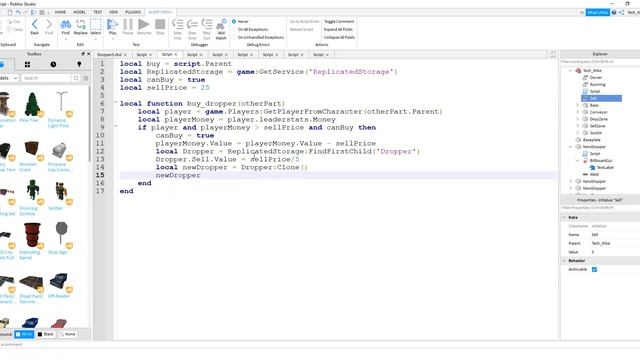Expand the Conveyor node in Explorer
This screenshot has width=640, height=360.
[x=578, y=112]
